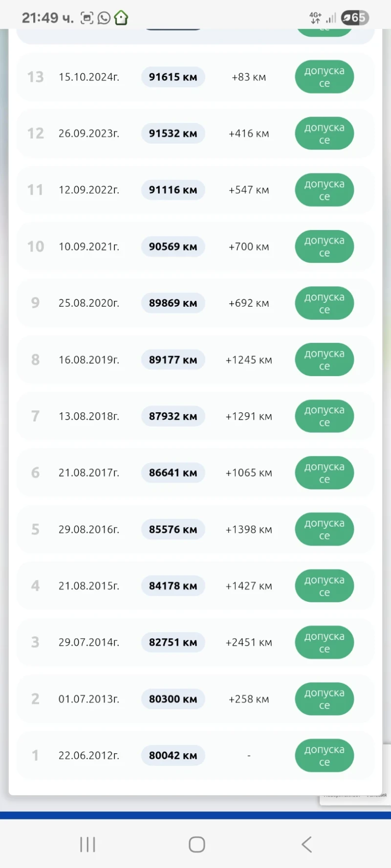Tap the screen recorder status icon
The image size is (391, 868).
(x=87, y=18)
